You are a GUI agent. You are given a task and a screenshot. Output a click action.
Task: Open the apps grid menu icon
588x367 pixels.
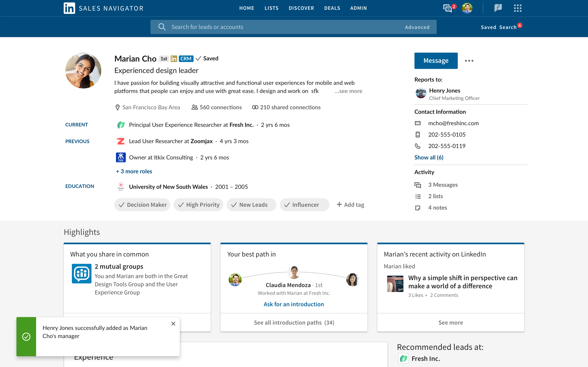pos(518,8)
